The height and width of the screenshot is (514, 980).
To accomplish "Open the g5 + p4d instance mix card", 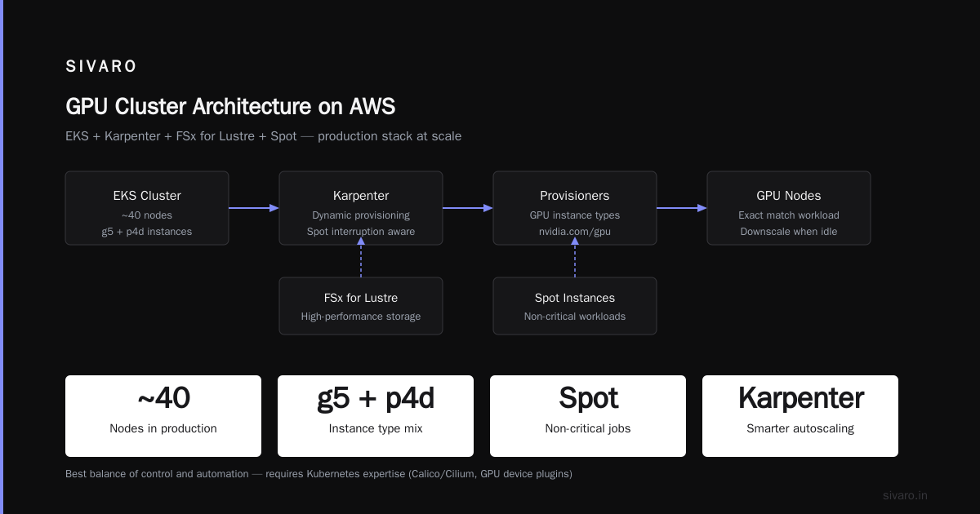I will point(376,416).
